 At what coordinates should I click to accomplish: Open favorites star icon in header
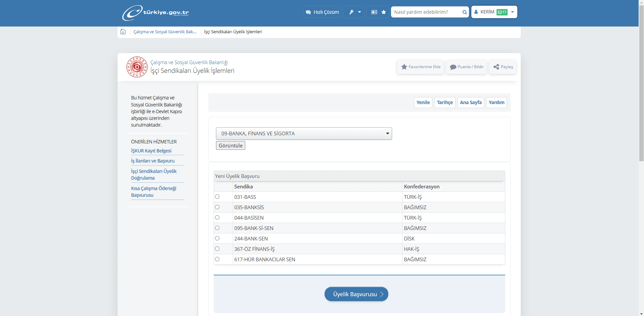pyautogui.click(x=384, y=12)
